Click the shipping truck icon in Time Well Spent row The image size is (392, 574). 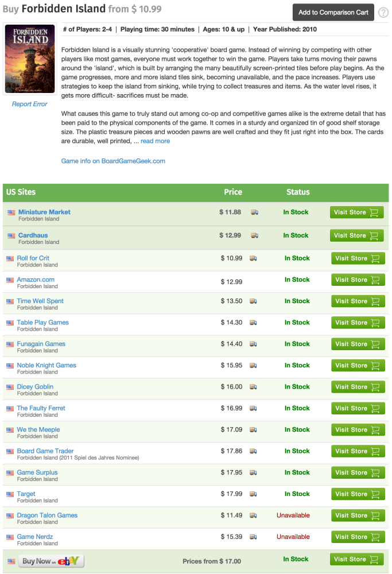[x=253, y=301]
